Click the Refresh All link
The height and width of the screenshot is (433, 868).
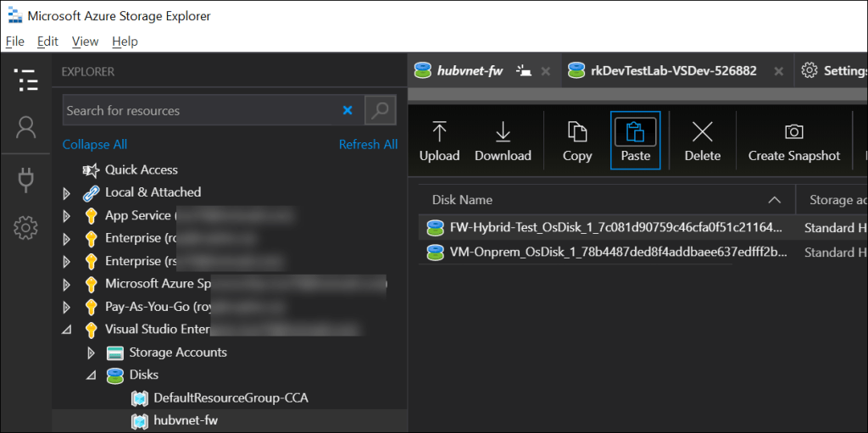[x=368, y=145]
